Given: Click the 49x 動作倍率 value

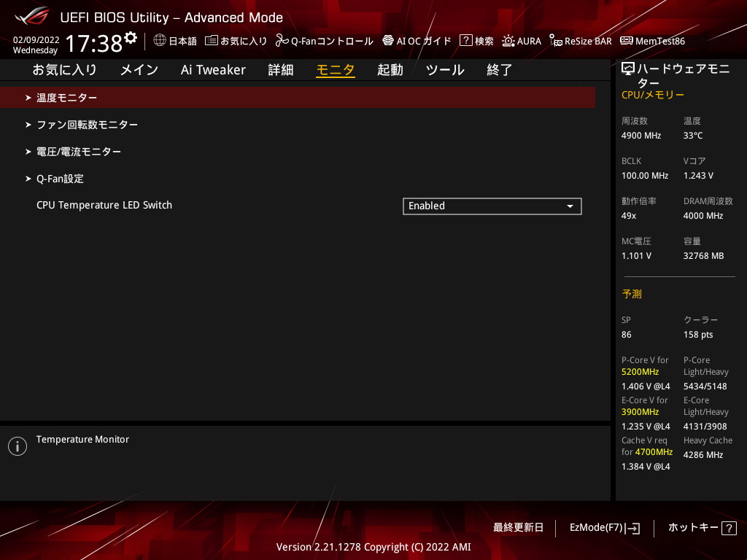Looking at the screenshot, I should tap(628, 216).
